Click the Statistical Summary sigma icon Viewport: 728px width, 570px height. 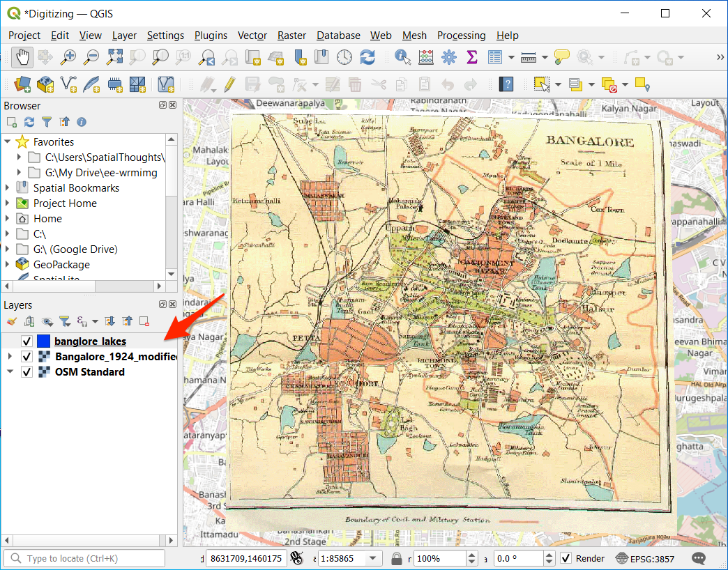pos(472,57)
